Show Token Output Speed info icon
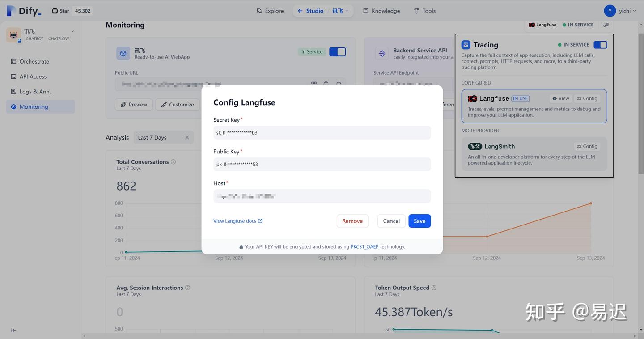The width and height of the screenshot is (644, 339). (x=434, y=288)
